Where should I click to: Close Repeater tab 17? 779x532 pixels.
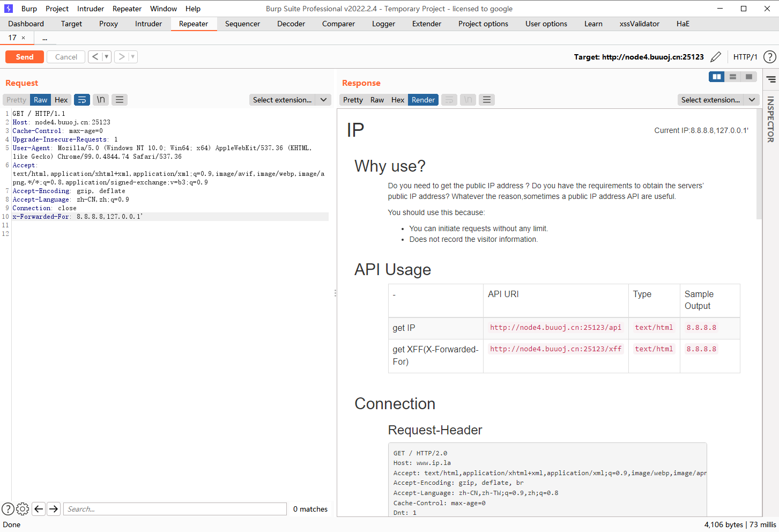[23, 38]
